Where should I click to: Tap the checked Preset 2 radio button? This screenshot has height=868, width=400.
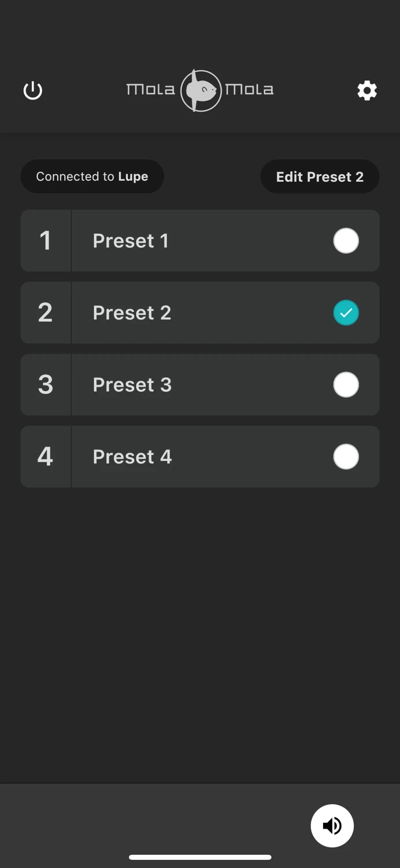tap(346, 313)
